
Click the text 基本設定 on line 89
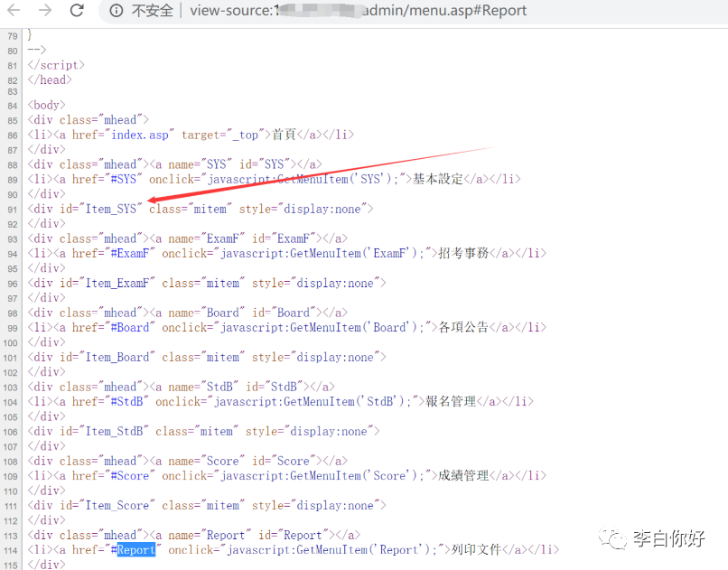click(x=438, y=179)
